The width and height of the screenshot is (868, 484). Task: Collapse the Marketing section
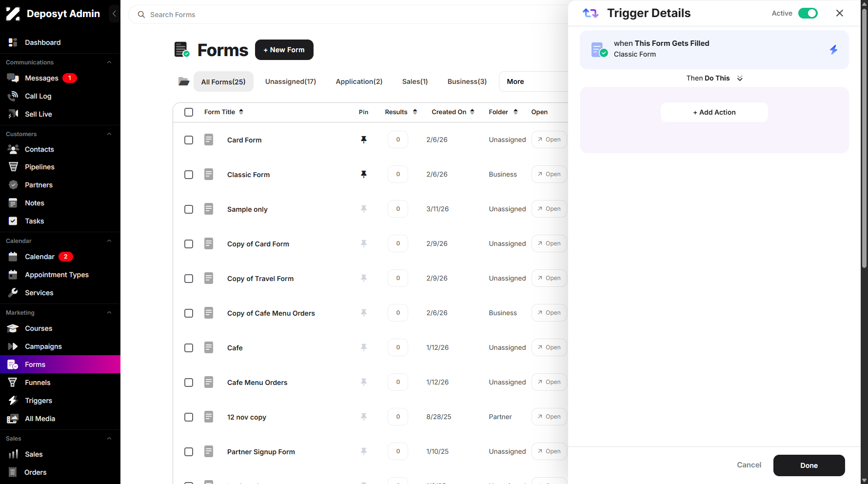pos(109,313)
